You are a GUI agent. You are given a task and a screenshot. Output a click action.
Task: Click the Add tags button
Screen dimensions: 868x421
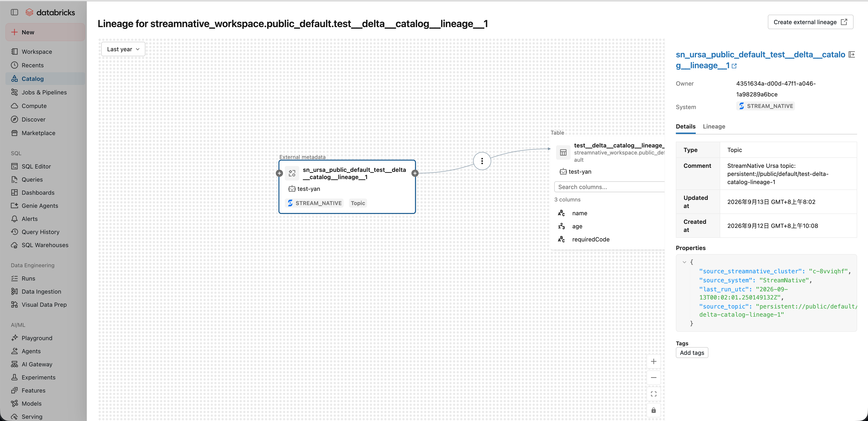click(692, 353)
